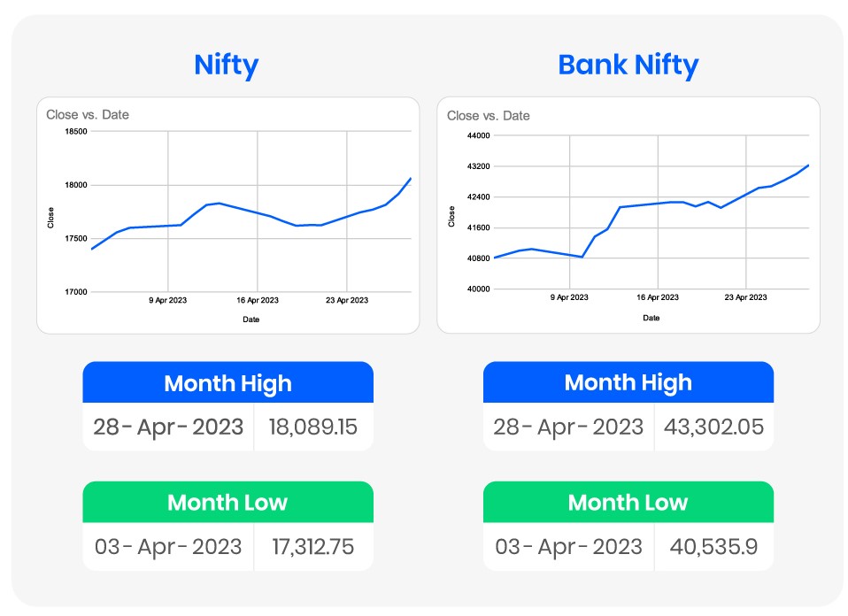Select the Nifty month low date 03-Apr-2023
848x616 pixels.
(x=168, y=547)
